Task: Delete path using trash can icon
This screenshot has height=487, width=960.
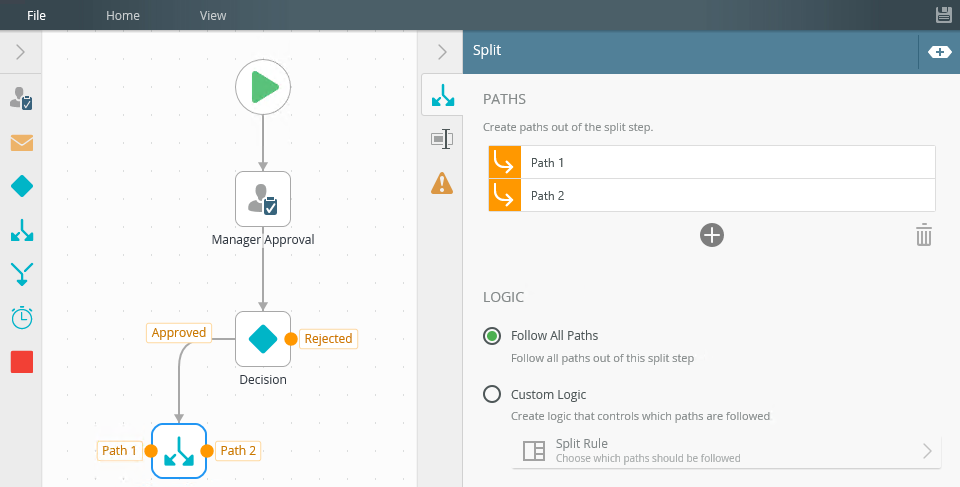Action: coord(923,235)
